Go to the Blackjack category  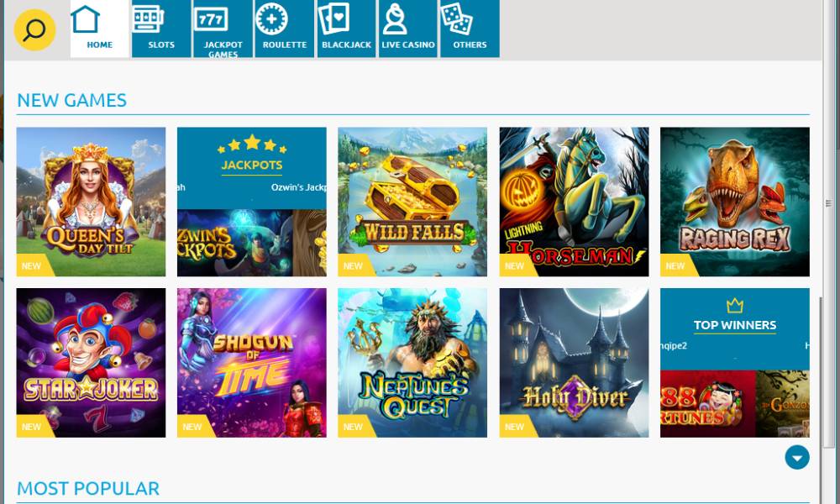347,29
